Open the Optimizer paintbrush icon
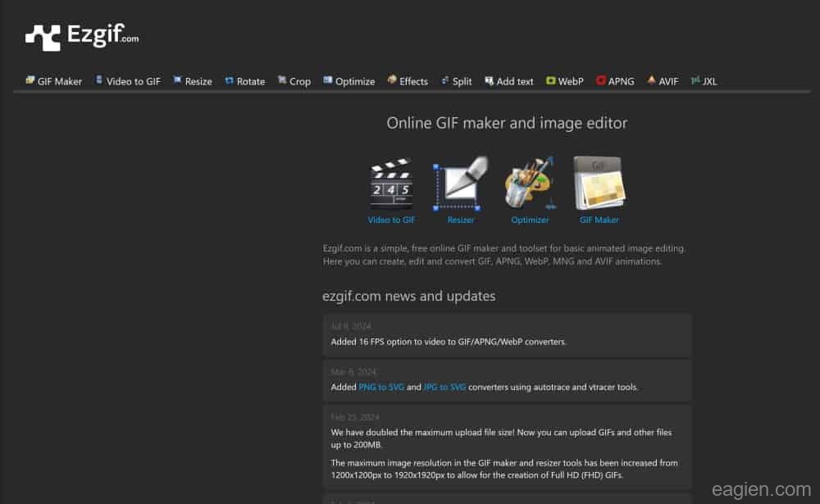 530,185
